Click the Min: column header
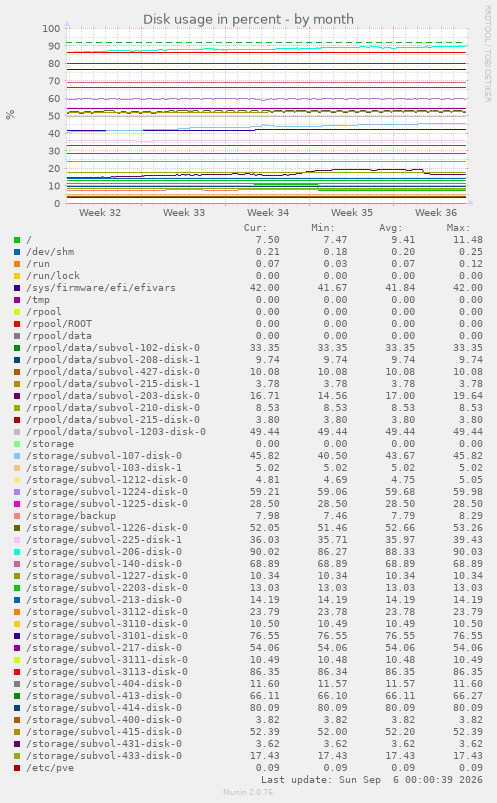Image resolution: width=497 pixels, height=803 pixels. pos(323,228)
